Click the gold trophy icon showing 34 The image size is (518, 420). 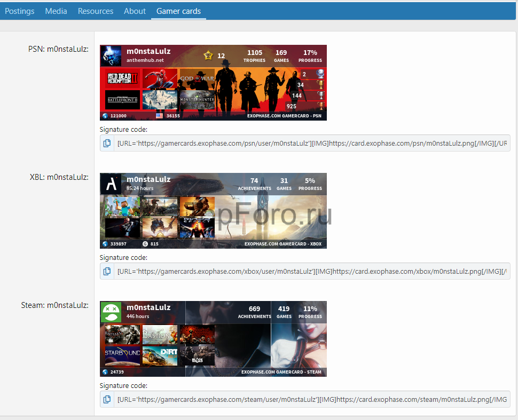pyautogui.click(x=321, y=85)
